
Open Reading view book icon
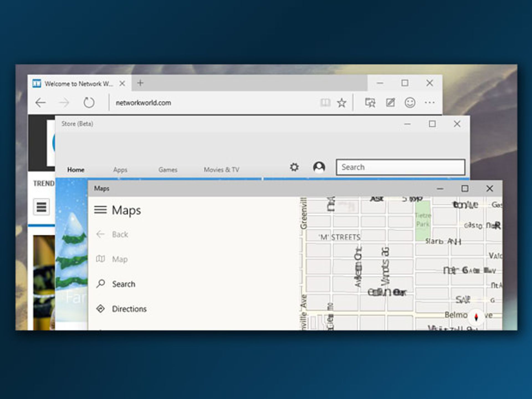tap(325, 103)
